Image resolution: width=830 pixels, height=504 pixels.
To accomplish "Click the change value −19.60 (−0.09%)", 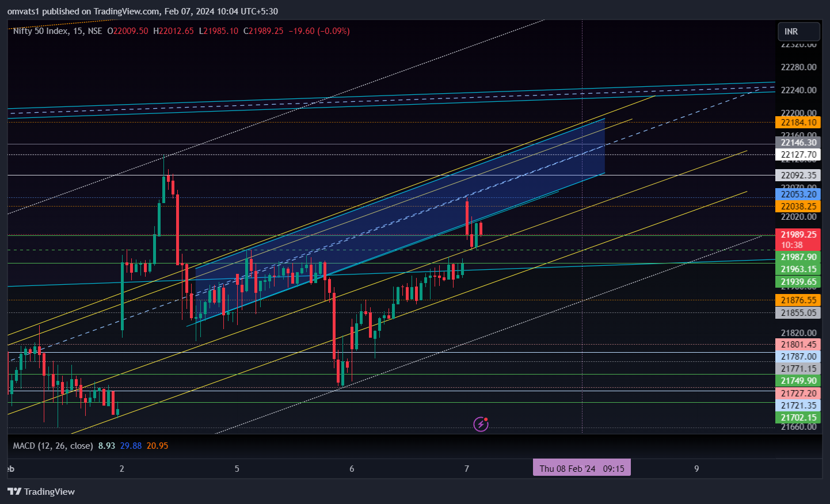I will click(x=319, y=31).
